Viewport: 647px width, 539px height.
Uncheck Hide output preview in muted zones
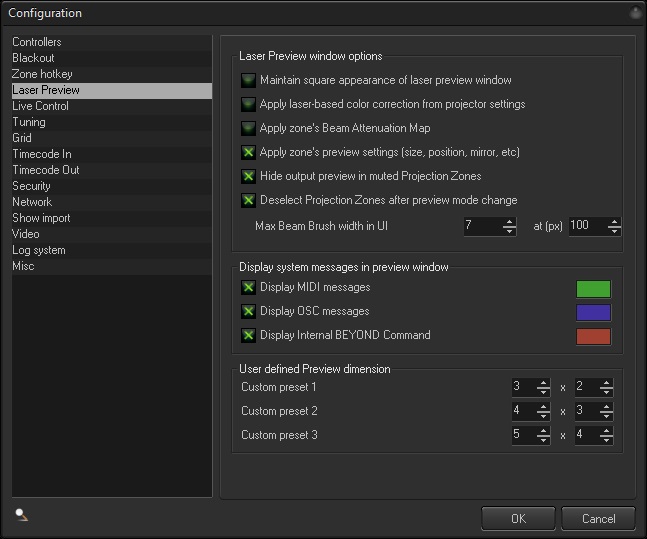click(x=248, y=177)
